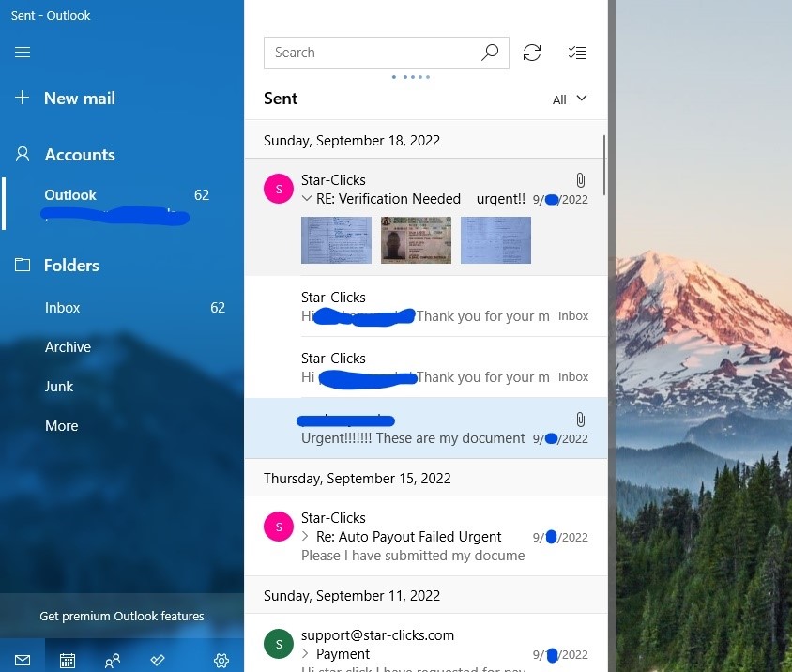Screen dimensions: 792x672
Task: Expand the Payment conversation thread
Action: 305,653
